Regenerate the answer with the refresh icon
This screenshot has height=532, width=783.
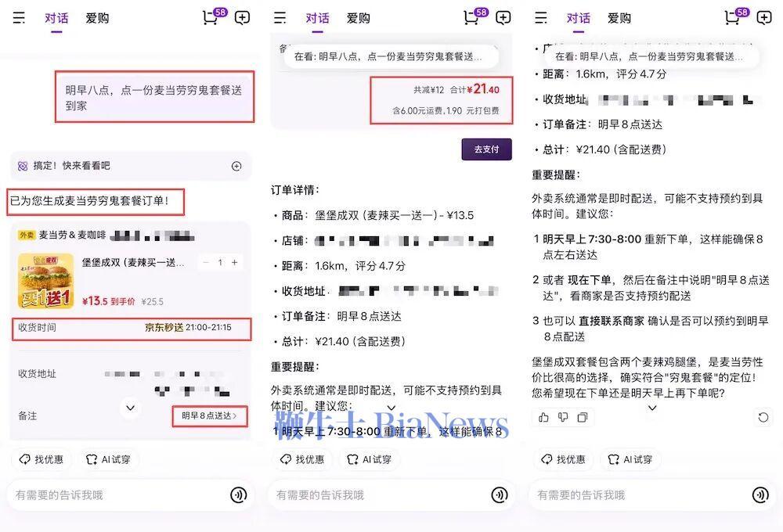(763, 418)
